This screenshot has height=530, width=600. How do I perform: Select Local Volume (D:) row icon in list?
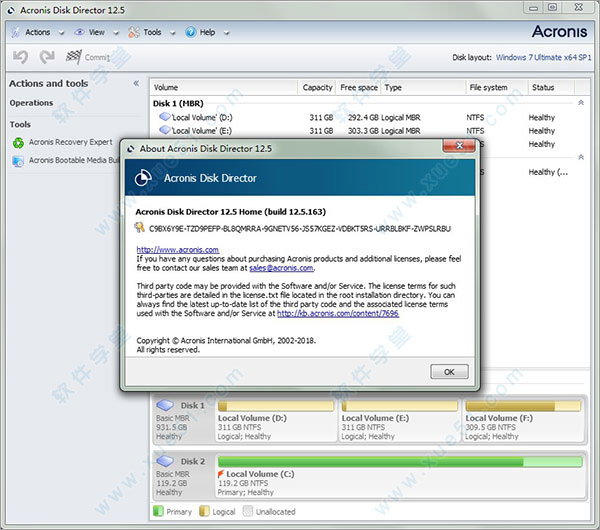[x=165, y=117]
